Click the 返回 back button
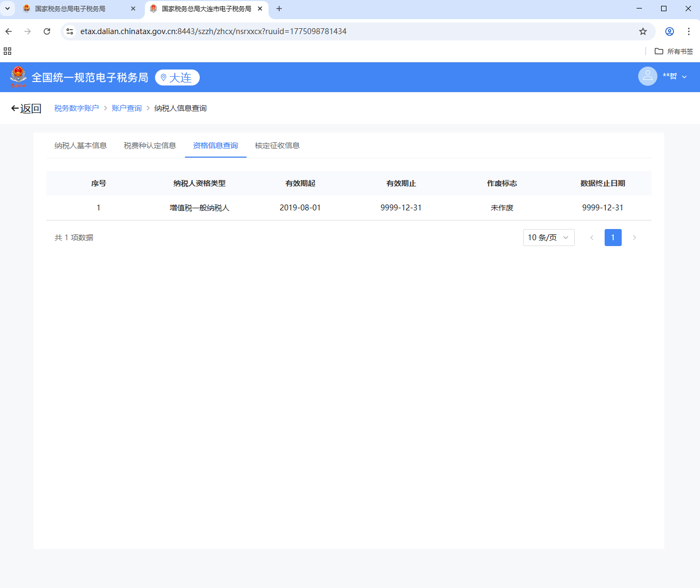This screenshot has height=588, width=700. point(26,109)
